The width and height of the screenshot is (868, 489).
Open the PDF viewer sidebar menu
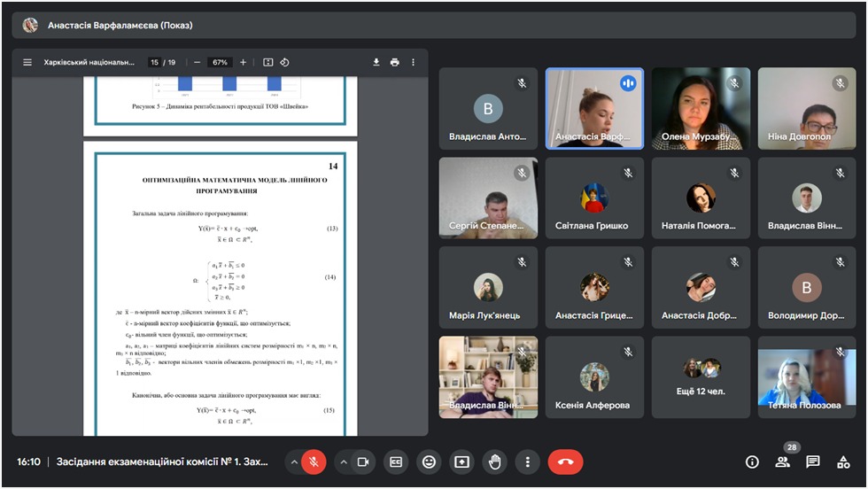(27, 63)
